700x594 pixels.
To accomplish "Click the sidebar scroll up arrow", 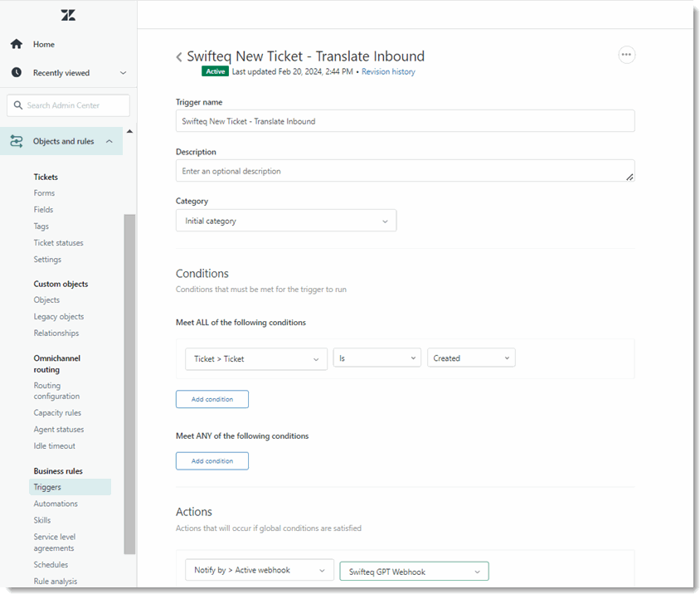I will coord(129,131).
